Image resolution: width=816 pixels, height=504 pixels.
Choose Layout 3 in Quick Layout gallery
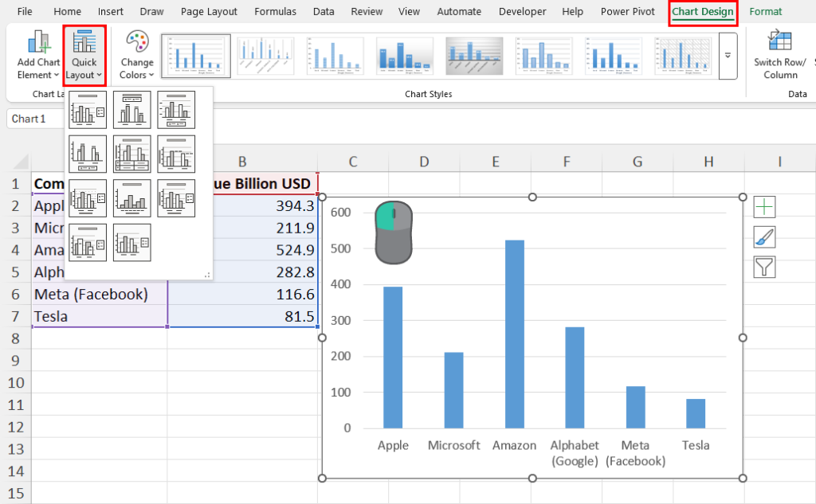click(176, 110)
